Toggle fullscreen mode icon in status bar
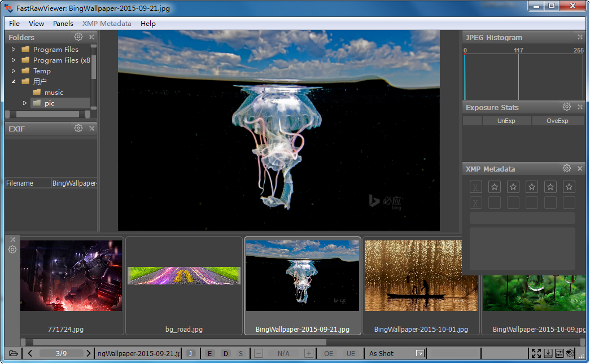This screenshot has height=364, width=590. [x=536, y=353]
